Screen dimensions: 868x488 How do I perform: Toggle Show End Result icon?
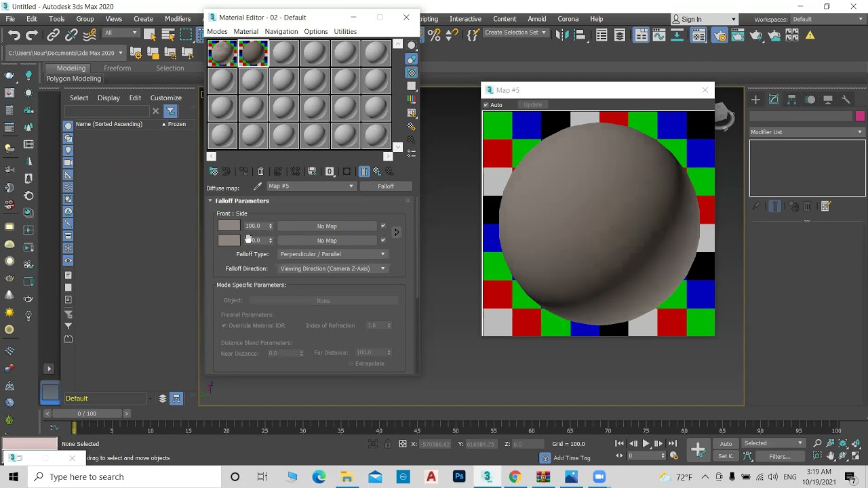point(364,171)
